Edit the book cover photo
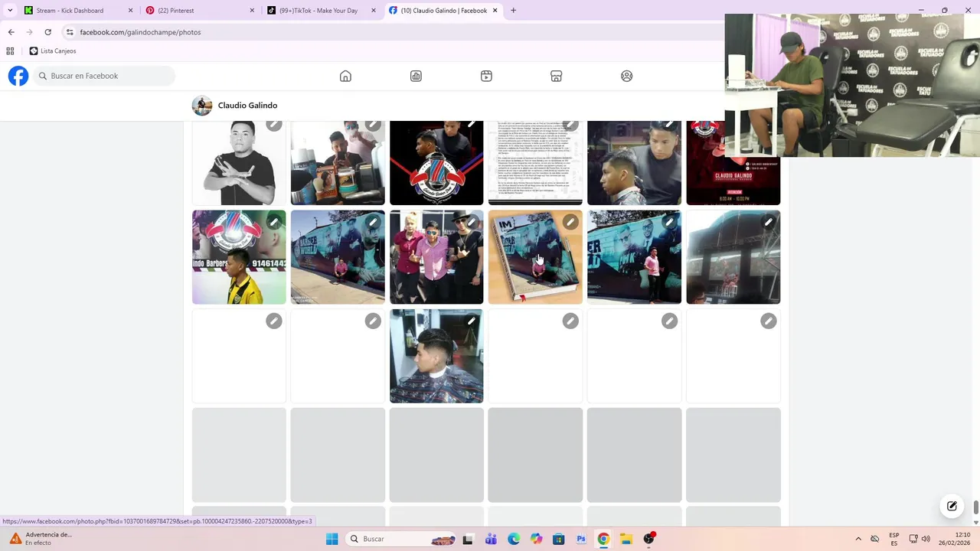980x551 pixels. tap(570, 222)
